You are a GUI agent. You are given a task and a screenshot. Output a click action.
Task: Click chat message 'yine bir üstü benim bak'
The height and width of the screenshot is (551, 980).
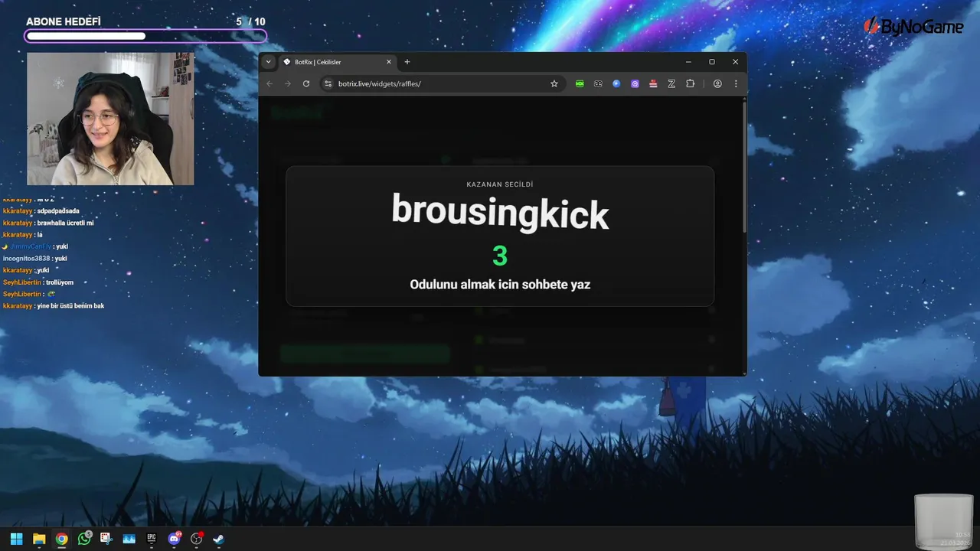(x=70, y=306)
